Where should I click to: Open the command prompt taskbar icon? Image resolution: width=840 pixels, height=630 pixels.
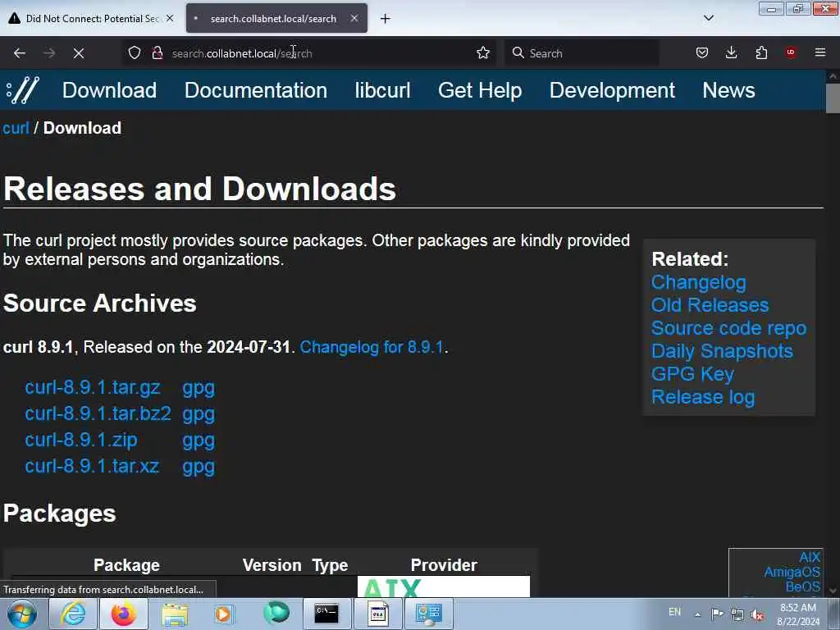coord(326,614)
